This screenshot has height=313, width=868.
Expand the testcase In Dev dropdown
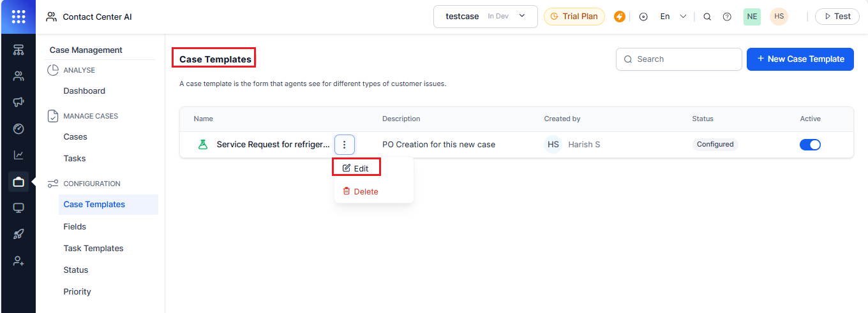pos(486,17)
